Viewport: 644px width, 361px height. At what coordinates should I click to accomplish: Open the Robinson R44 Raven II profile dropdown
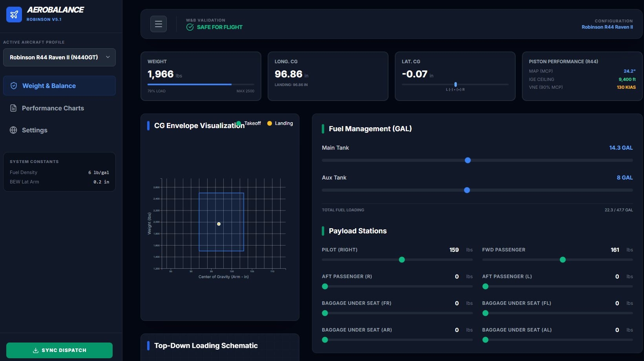click(59, 57)
